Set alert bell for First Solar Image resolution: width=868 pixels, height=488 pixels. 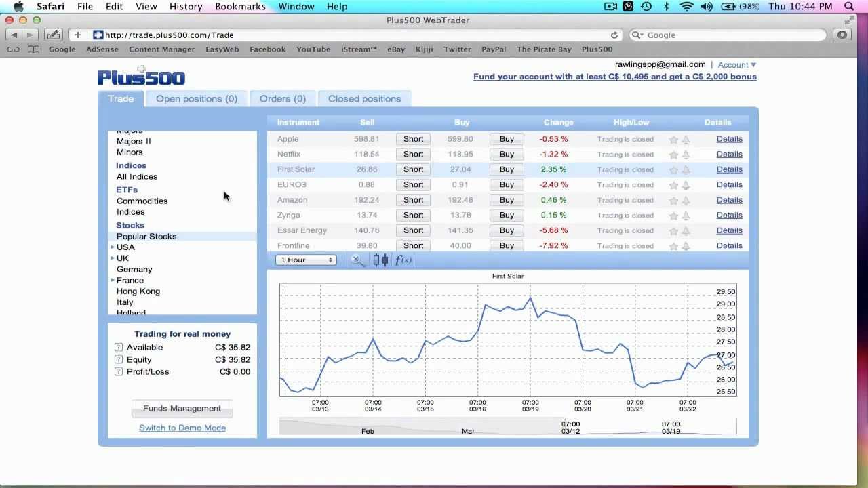click(x=686, y=170)
